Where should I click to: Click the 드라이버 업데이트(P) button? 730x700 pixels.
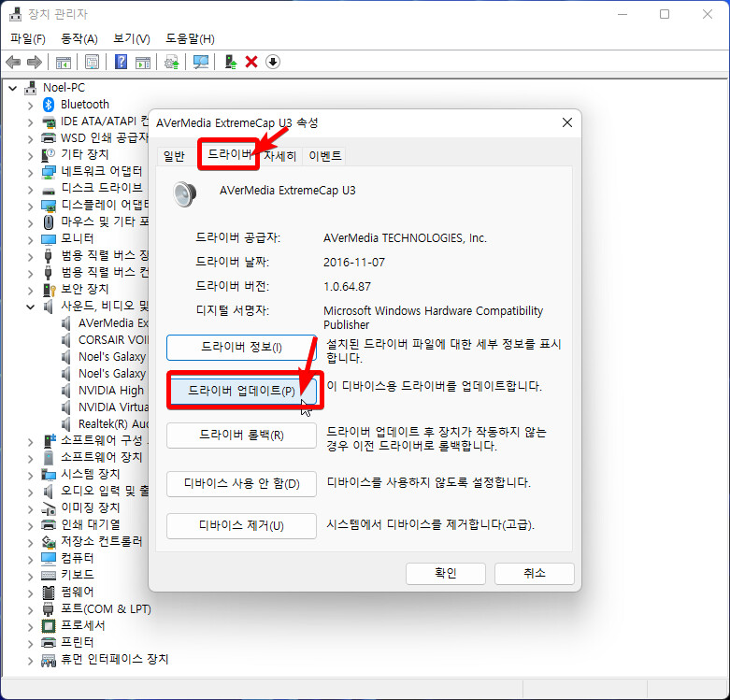point(242,391)
